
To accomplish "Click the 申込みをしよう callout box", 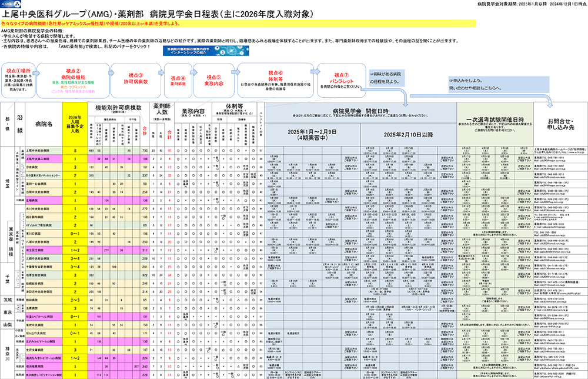I will coord(499,84).
